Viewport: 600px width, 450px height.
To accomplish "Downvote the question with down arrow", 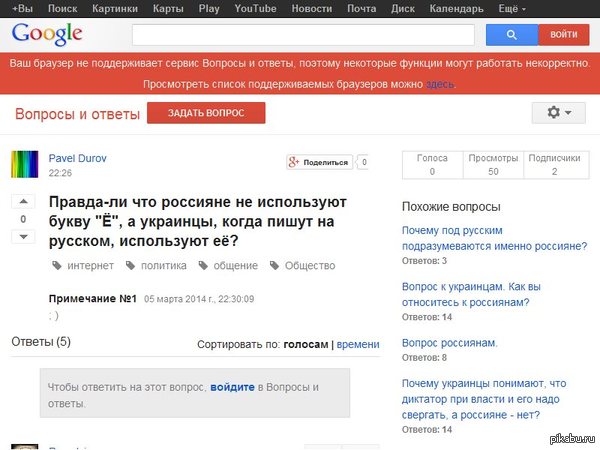I will point(23,236).
